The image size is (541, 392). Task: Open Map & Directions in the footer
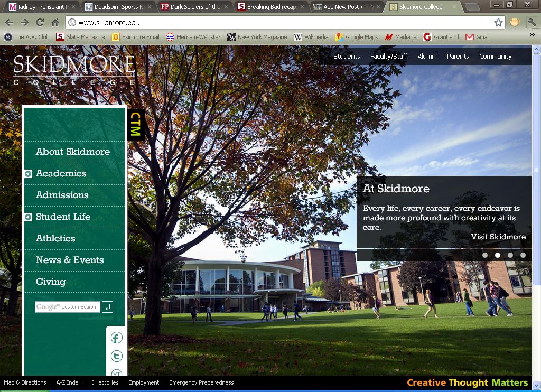pyautogui.click(x=25, y=382)
